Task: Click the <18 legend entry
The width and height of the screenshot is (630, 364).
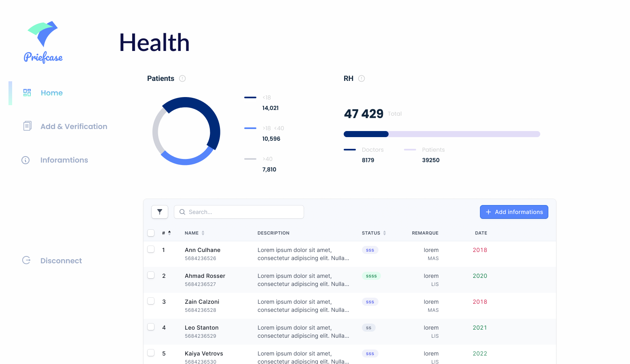Action: (x=262, y=103)
